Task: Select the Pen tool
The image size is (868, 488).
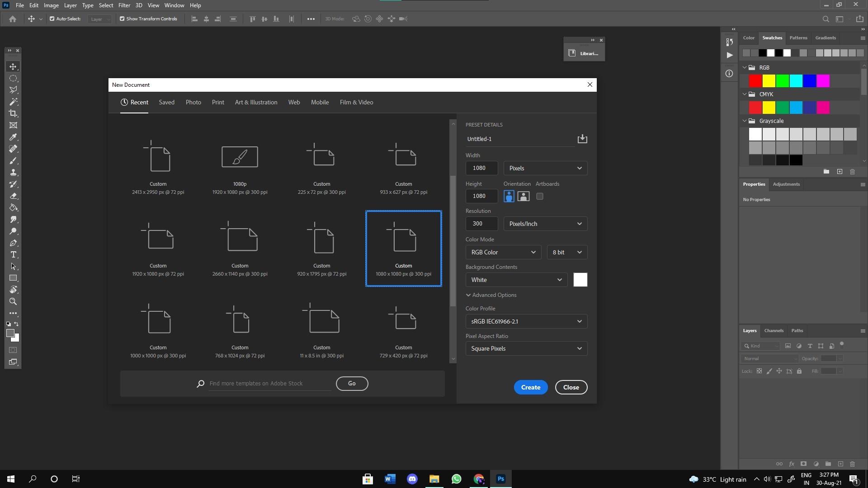Action: click(x=13, y=243)
